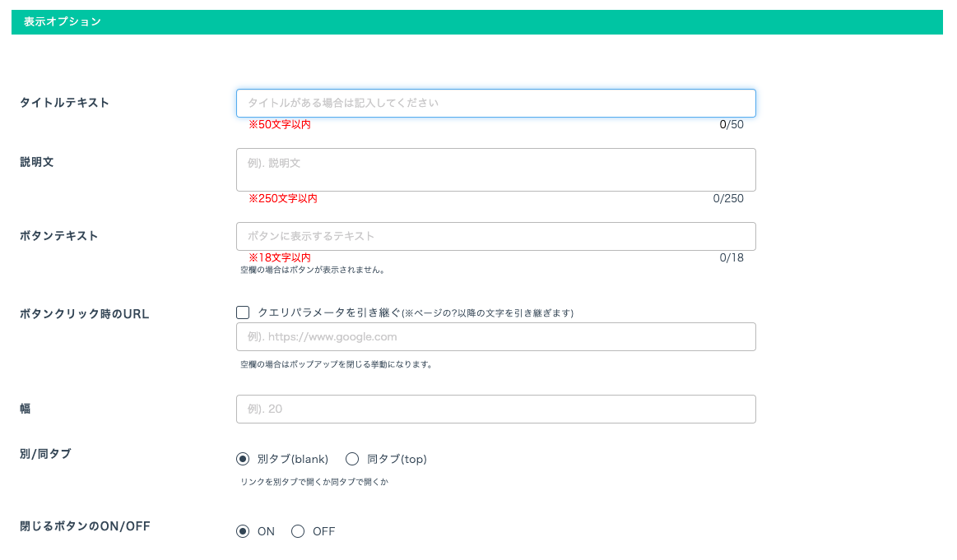Click the 幅 width input field
Image resolution: width=957 pixels, height=560 pixels.
click(495, 409)
